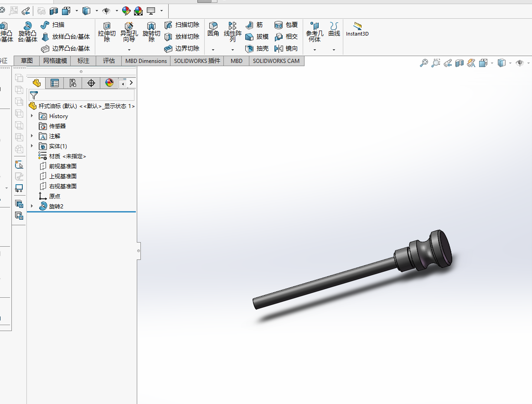Select the 旋转切除 revolved cut tool
This screenshot has height=404, width=532.
(x=151, y=31)
